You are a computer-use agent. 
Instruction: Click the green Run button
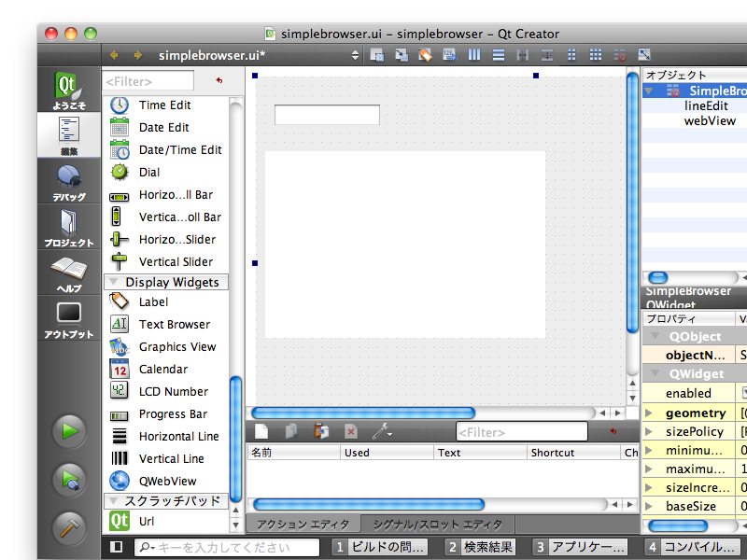tap(69, 431)
